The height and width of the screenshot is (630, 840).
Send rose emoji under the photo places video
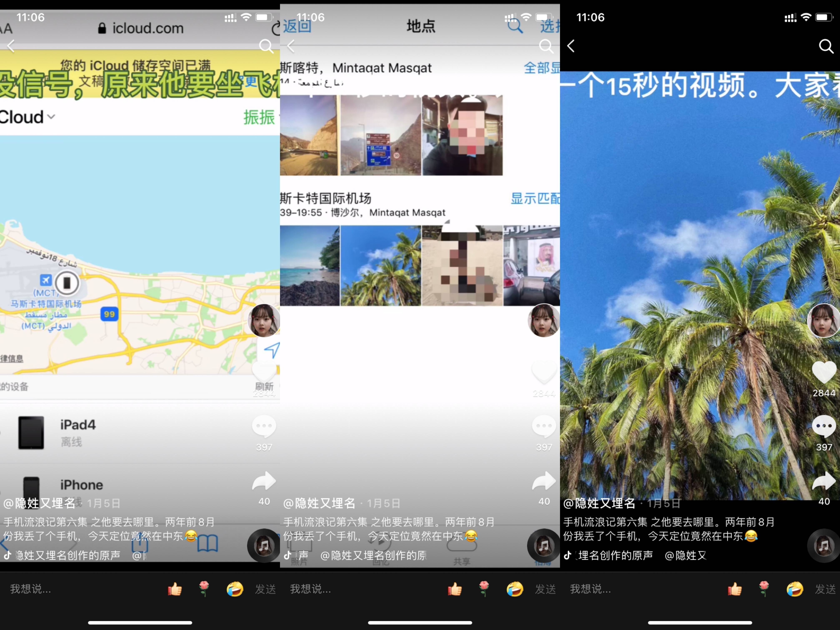pos(484,589)
